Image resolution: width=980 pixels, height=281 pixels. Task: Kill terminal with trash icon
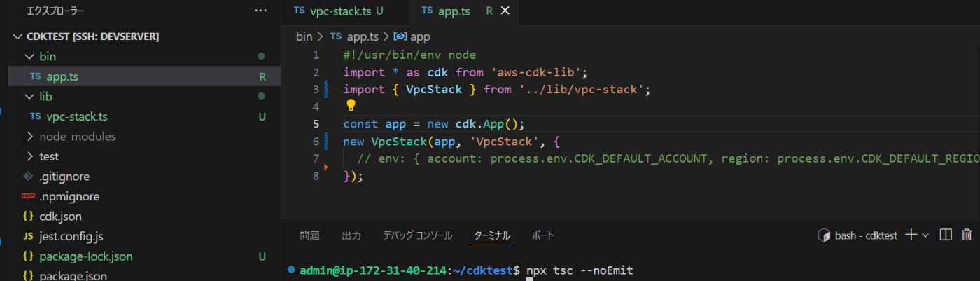pyautogui.click(x=967, y=235)
